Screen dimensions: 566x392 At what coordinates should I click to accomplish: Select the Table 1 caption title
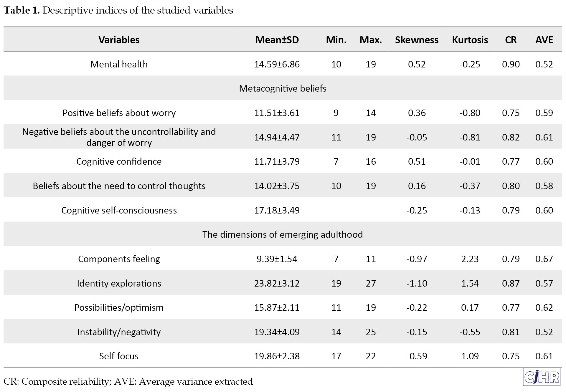click(x=118, y=10)
